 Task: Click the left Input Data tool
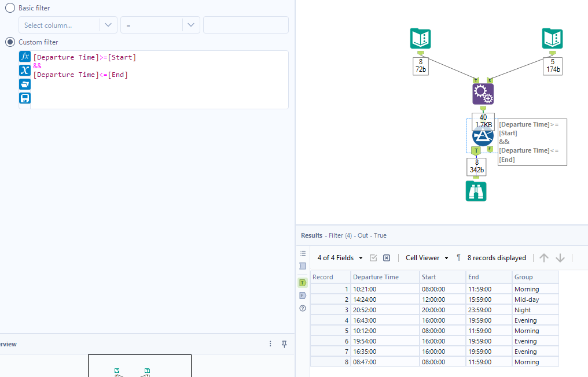coord(420,38)
